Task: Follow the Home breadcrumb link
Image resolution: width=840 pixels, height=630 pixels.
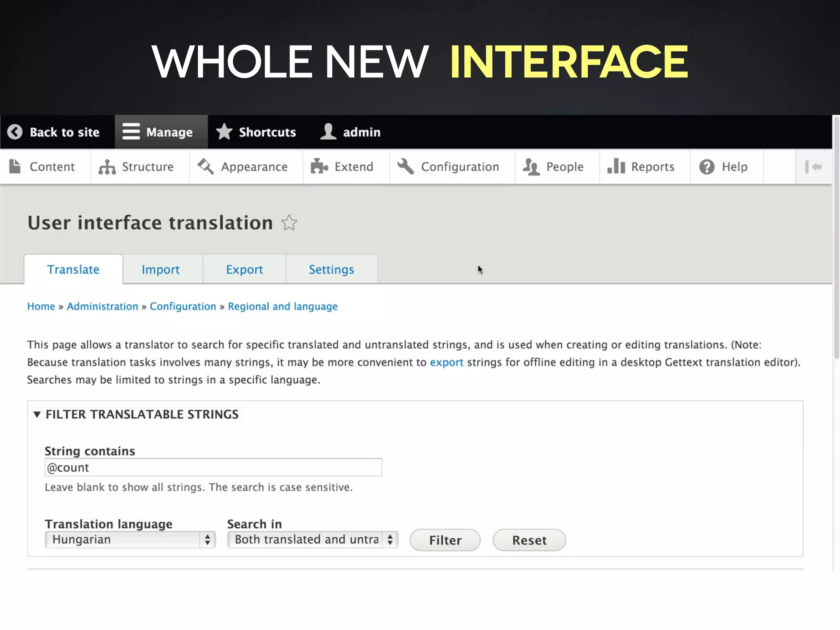Action: pyautogui.click(x=41, y=306)
